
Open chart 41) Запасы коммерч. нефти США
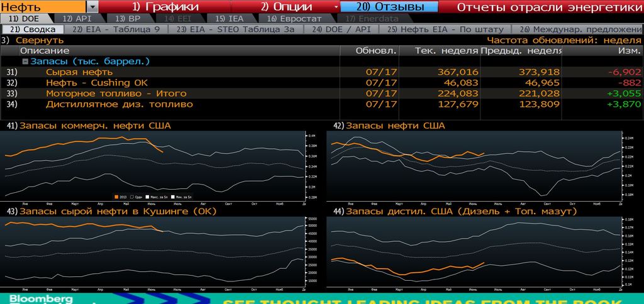(89, 126)
